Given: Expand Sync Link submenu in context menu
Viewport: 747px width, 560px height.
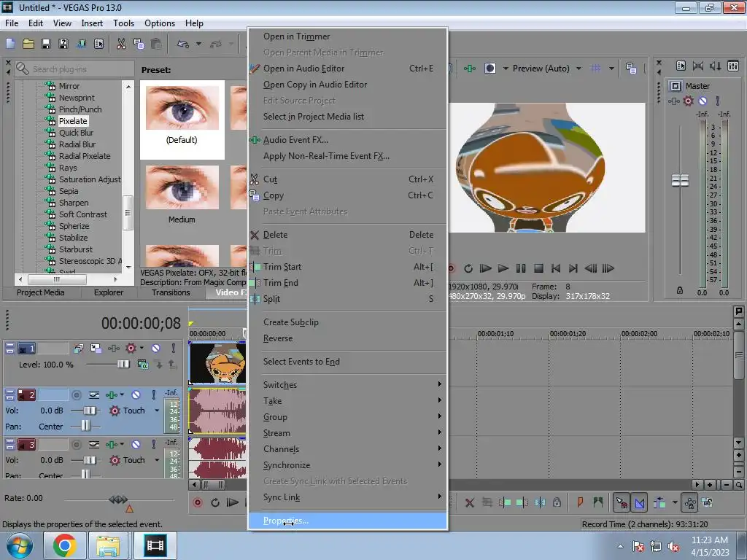Looking at the screenshot, I should 348,497.
